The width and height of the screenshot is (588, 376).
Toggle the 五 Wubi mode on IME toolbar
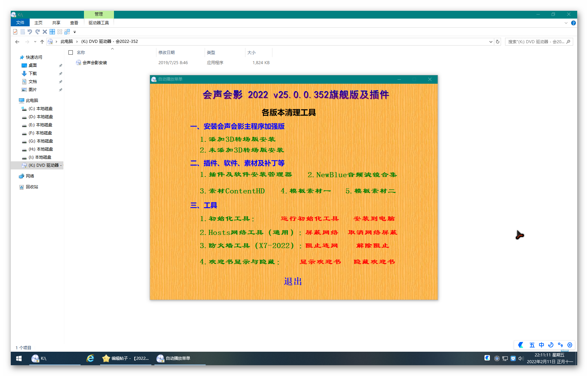[x=532, y=345]
